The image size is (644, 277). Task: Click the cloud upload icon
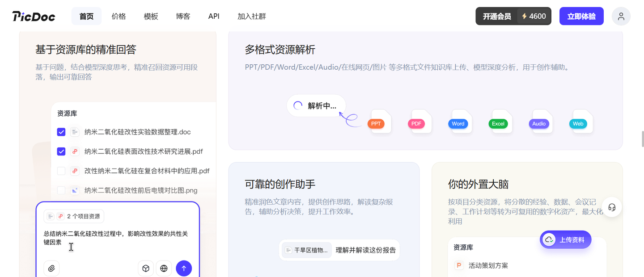549,239
